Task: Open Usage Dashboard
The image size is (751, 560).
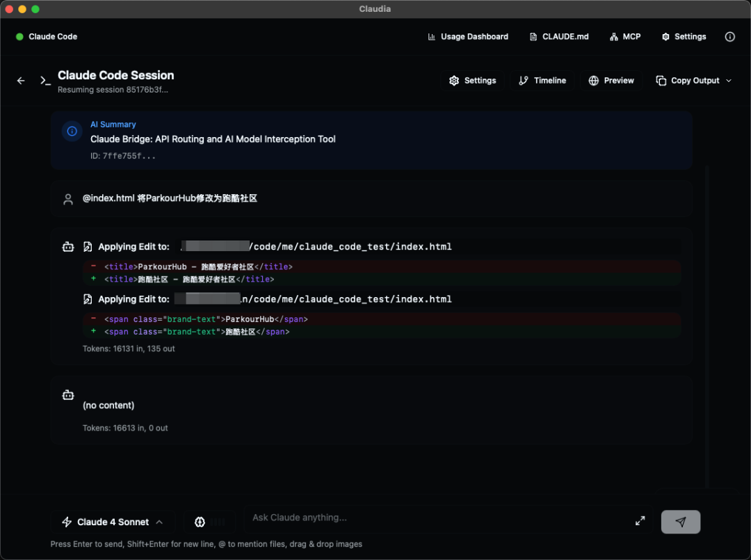Action: (468, 37)
